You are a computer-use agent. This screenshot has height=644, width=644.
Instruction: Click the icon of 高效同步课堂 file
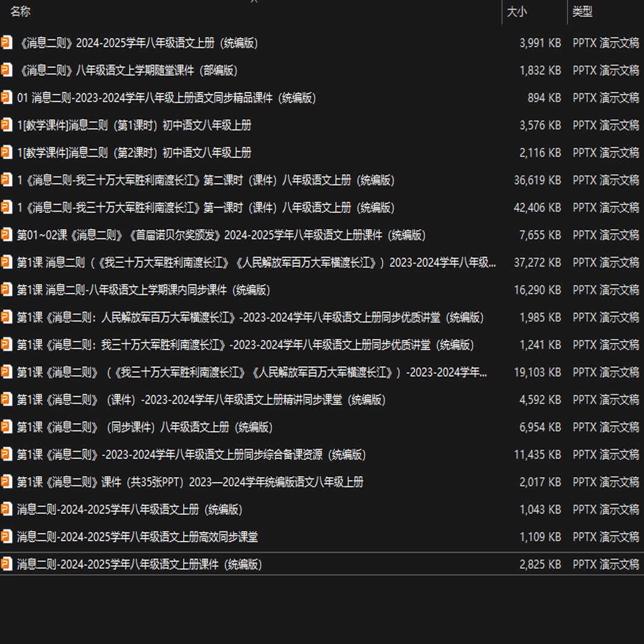7,537
